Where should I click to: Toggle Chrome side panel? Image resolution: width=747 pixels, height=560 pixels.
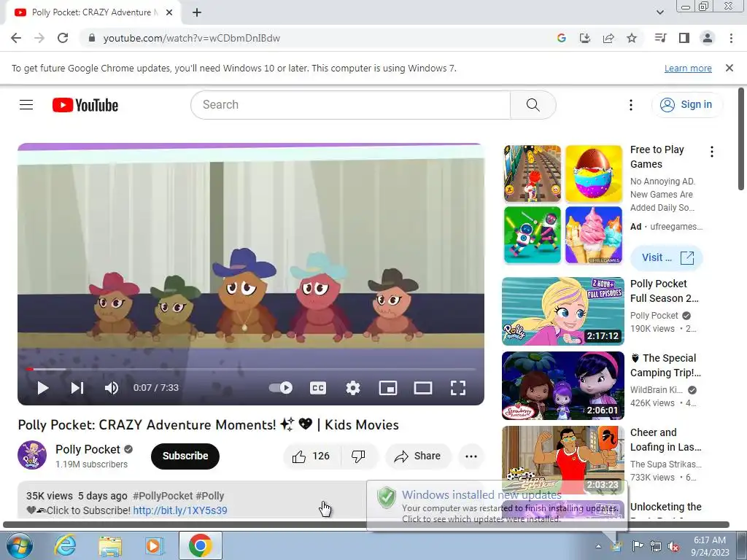click(684, 38)
